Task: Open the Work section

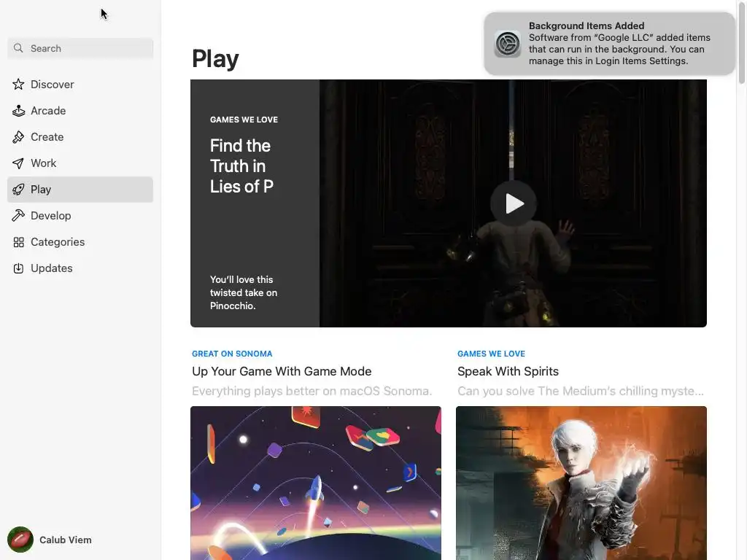Action: [x=80, y=163]
